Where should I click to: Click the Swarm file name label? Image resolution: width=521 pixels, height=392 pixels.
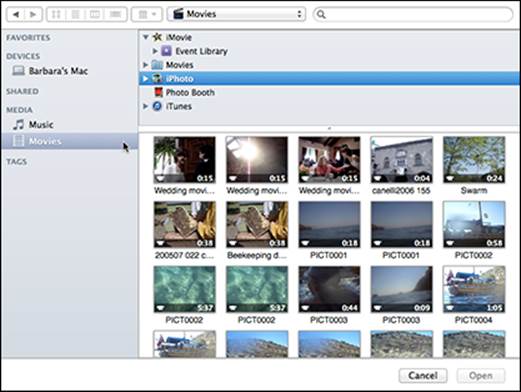pyautogui.click(x=474, y=191)
